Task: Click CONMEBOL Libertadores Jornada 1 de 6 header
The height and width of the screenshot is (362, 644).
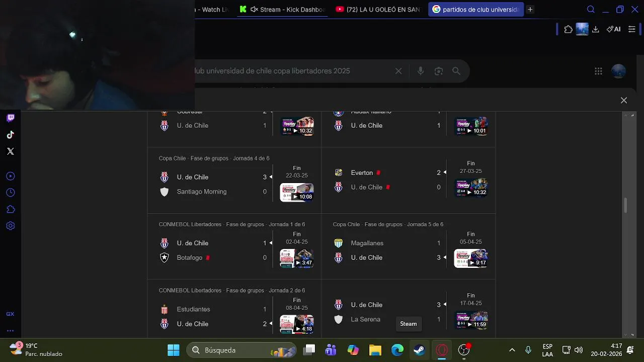Action: point(232,224)
